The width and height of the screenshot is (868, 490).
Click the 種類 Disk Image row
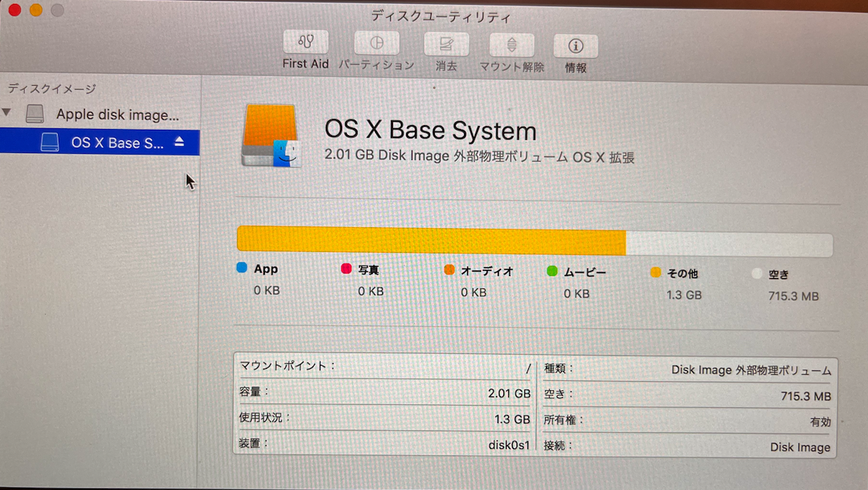[687, 369]
